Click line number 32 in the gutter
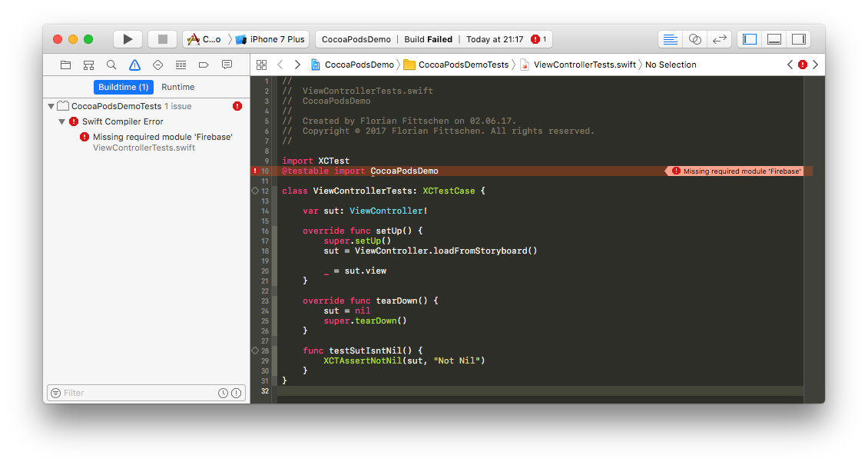 click(265, 390)
